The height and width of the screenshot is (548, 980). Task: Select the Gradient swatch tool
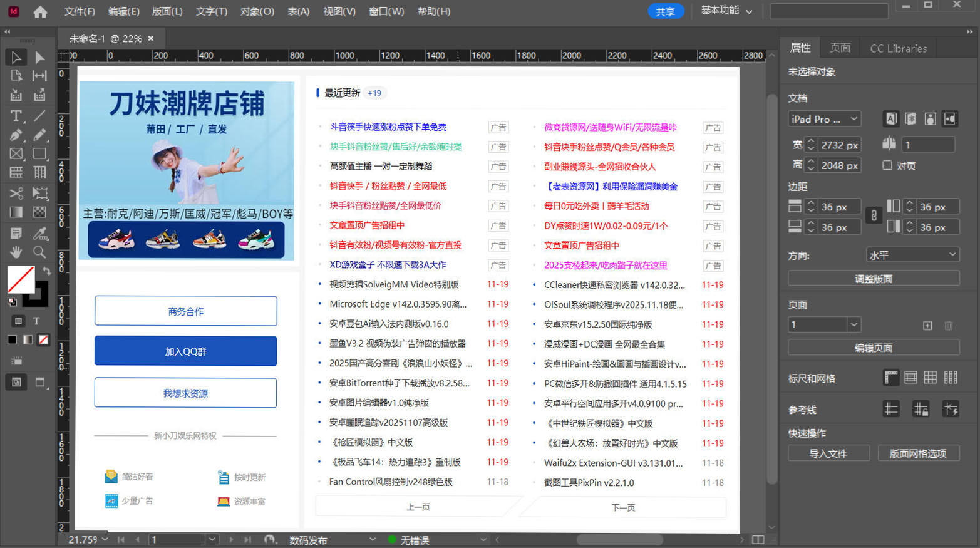[x=16, y=212]
